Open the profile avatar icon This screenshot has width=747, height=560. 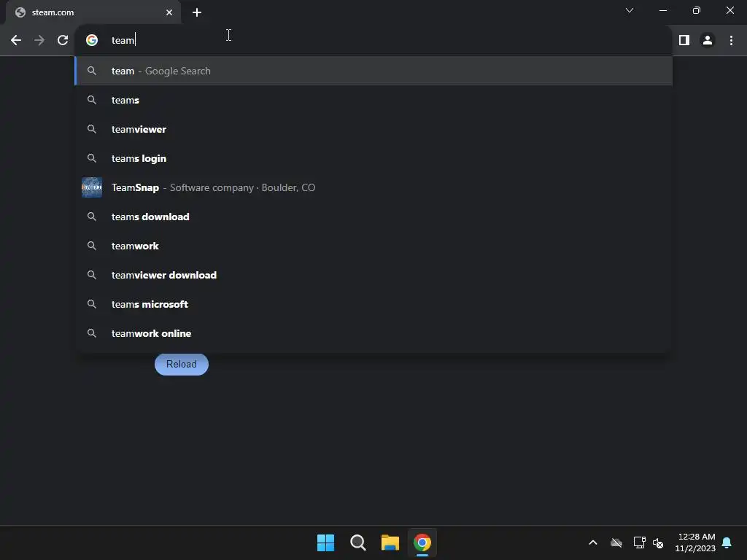coord(708,41)
